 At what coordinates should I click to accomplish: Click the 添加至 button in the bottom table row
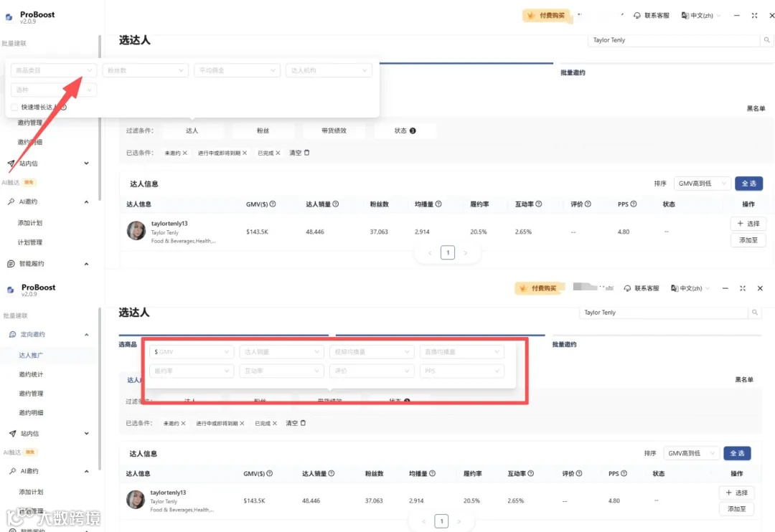click(736, 509)
